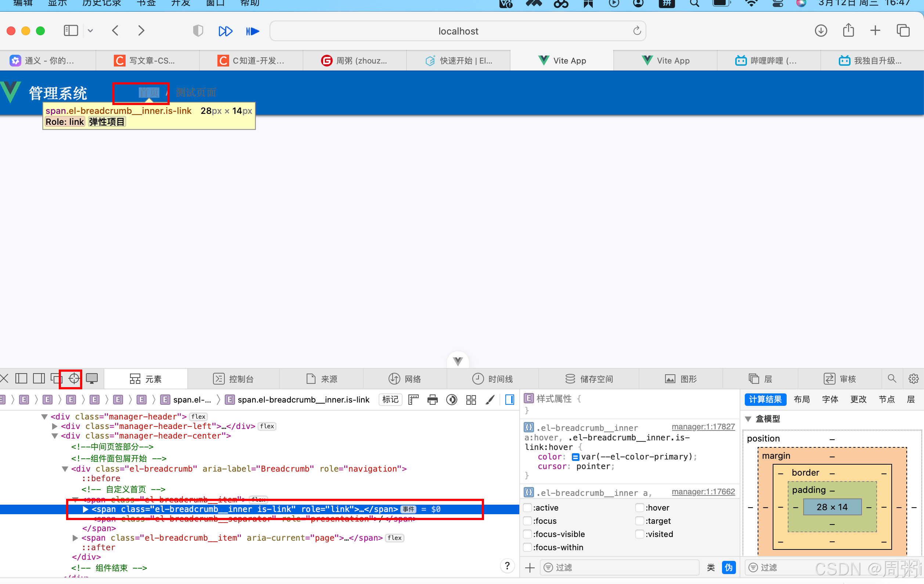Collapse the manager-header-center div node
This screenshot has height=584, width=924.
point(54,436)
